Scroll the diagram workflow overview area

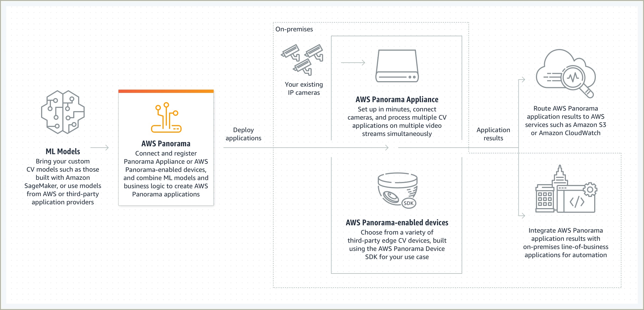point(321,155)
